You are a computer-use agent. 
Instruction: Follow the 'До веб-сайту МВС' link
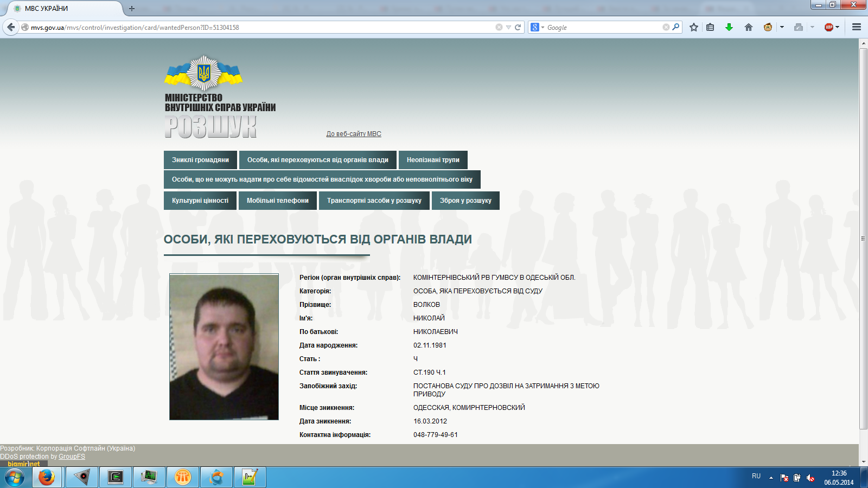tap(354, 134)
